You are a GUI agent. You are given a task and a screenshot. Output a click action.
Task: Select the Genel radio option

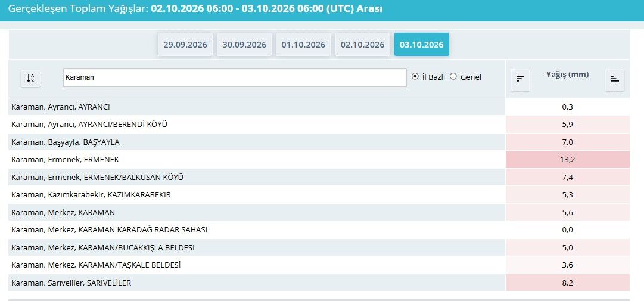tap(453, 76)
